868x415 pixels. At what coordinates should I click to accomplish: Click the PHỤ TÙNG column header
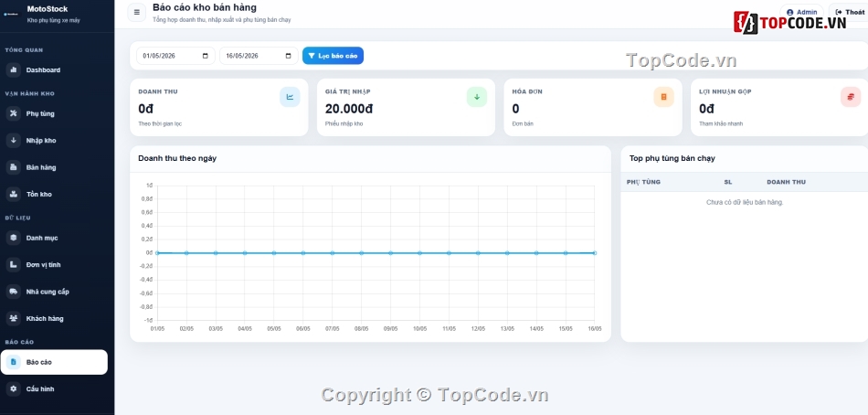coord(643,182)
